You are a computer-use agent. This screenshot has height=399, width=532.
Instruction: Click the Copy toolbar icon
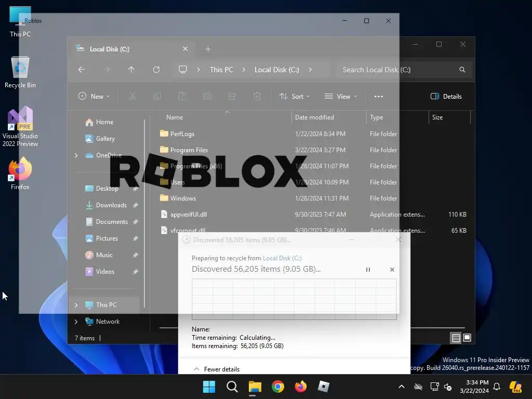tap(157, 96)
